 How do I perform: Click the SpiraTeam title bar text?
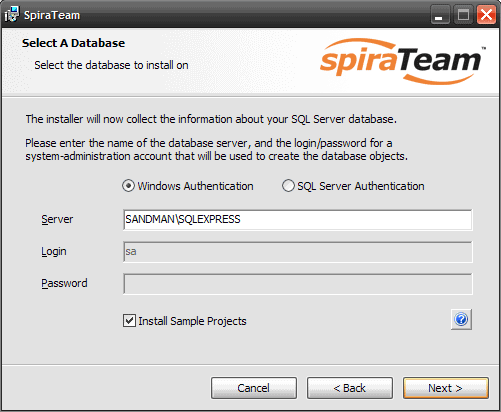pyautogui.click(x=52, y=15)
